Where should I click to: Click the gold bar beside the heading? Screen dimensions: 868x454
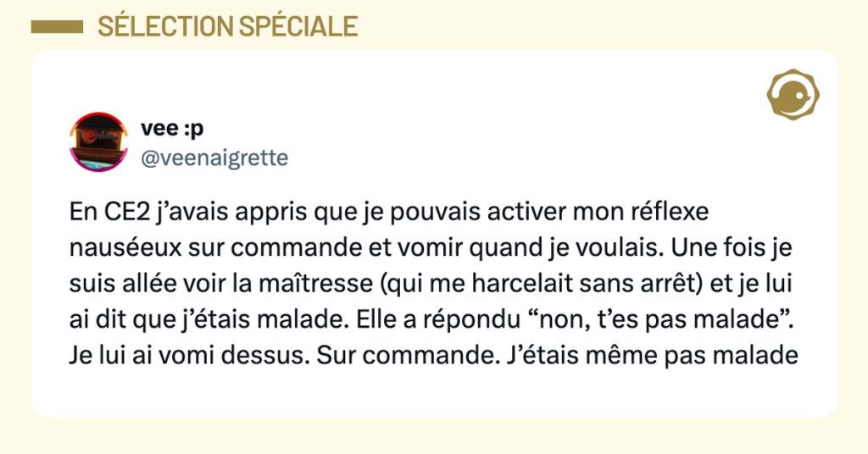(56, 27)
